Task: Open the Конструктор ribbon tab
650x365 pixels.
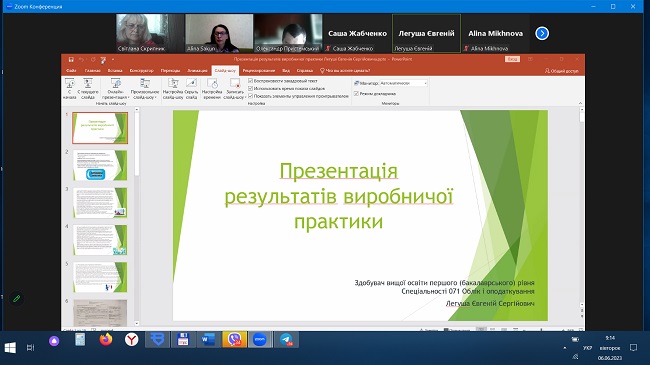Action: 141,71
